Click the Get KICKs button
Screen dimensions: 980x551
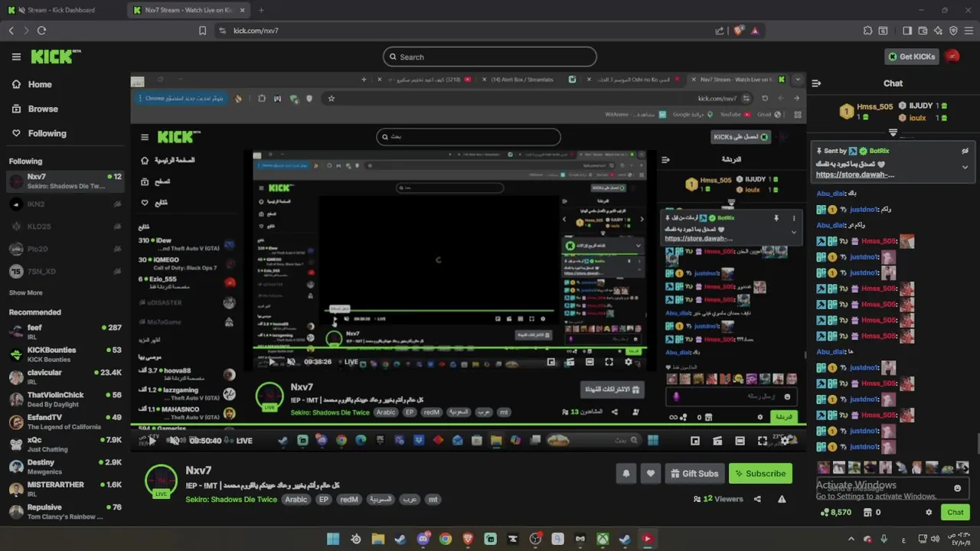pos(912,57)
